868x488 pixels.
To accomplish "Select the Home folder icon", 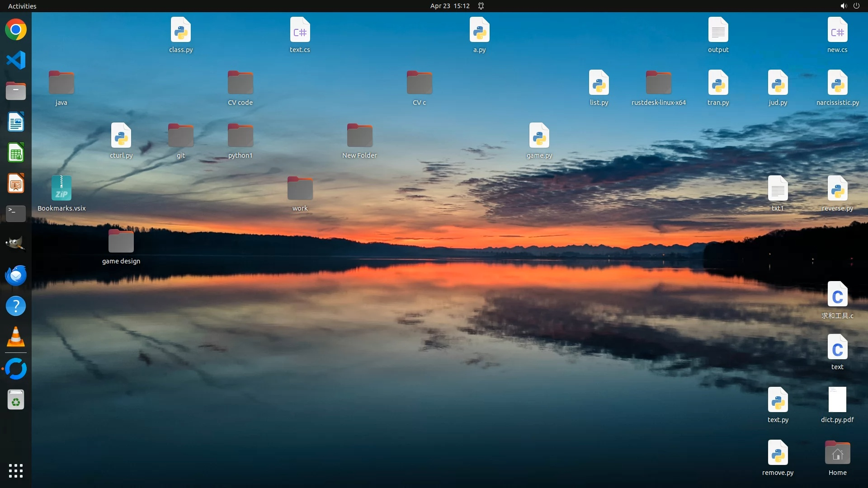I will (x=837, y=453).
